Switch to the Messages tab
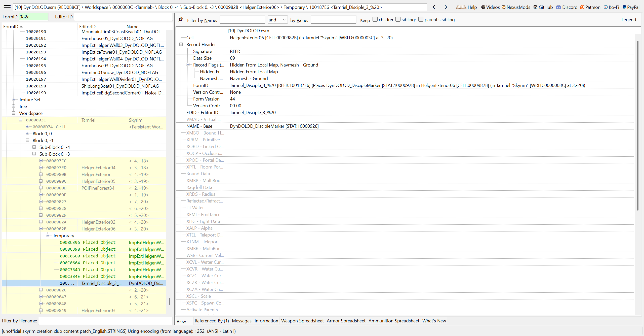The image size is (644, 336). click(x=242, y=321)
